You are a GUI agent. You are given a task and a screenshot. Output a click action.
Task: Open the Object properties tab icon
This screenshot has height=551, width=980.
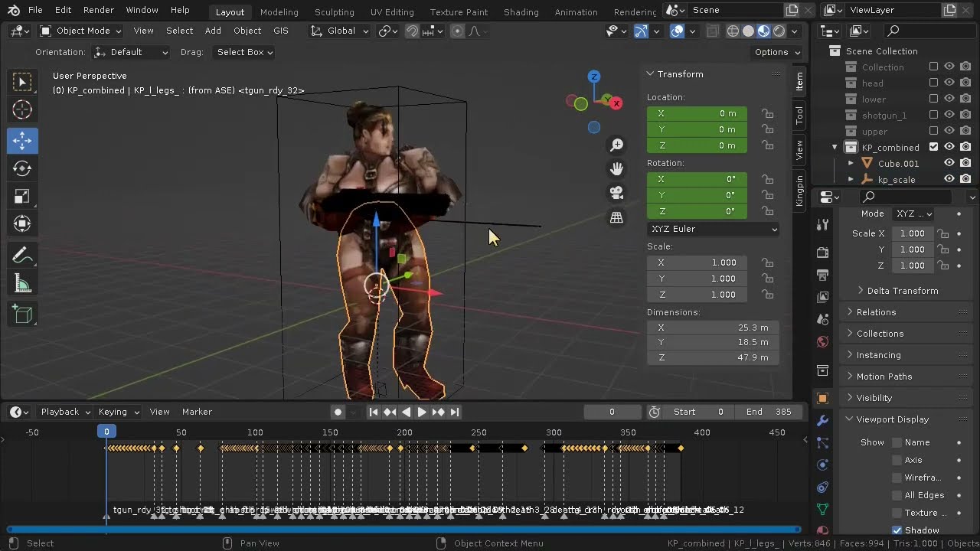pos(823,399)
